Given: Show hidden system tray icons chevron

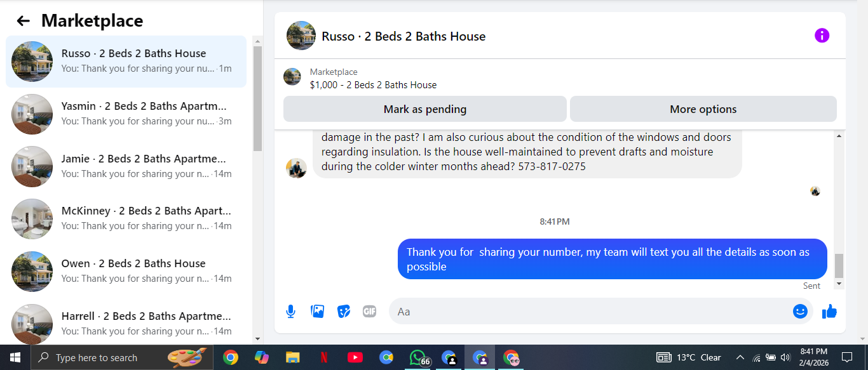Looking at the screenshot, I should [740, 357].
